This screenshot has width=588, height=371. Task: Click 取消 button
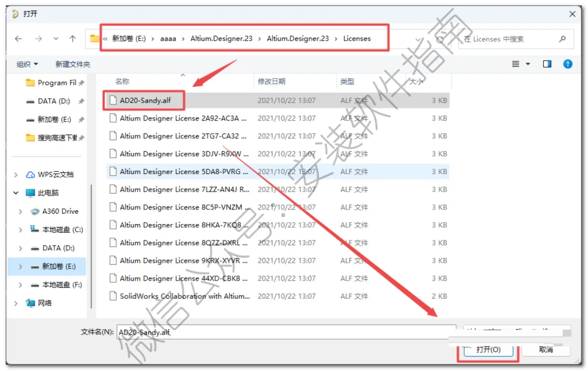click(546, 350)
